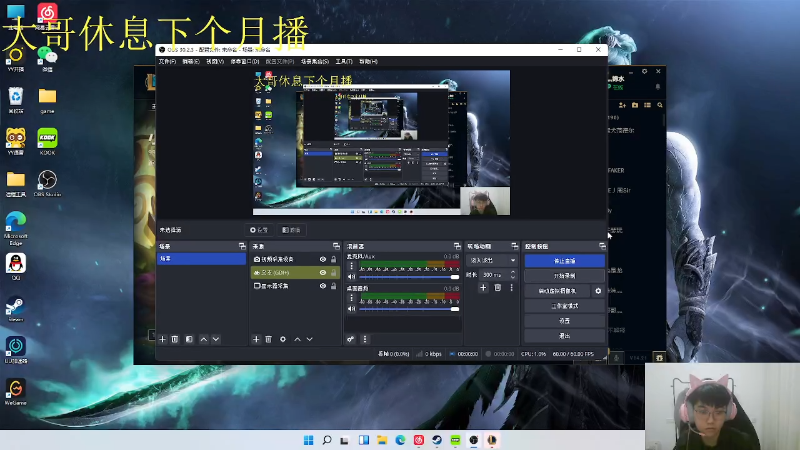Toggle lock on 文本 (GDI+) source
The width and height of the screenshot is (800, 450).
[334, 272]
